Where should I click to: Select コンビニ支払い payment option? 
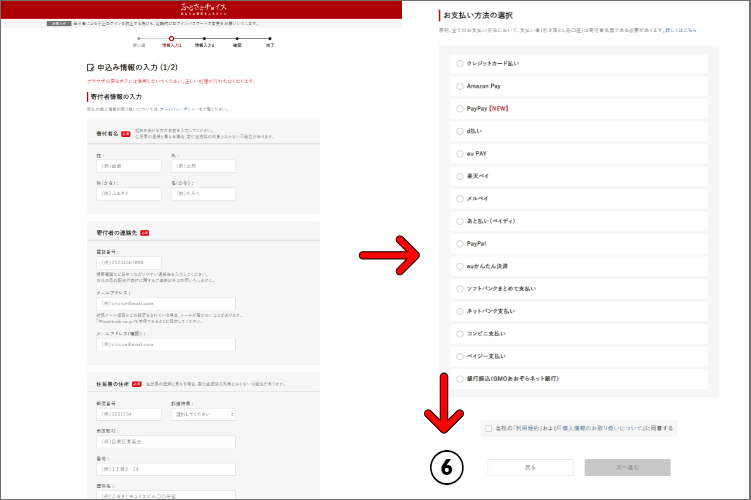click(x=460, y=333)
